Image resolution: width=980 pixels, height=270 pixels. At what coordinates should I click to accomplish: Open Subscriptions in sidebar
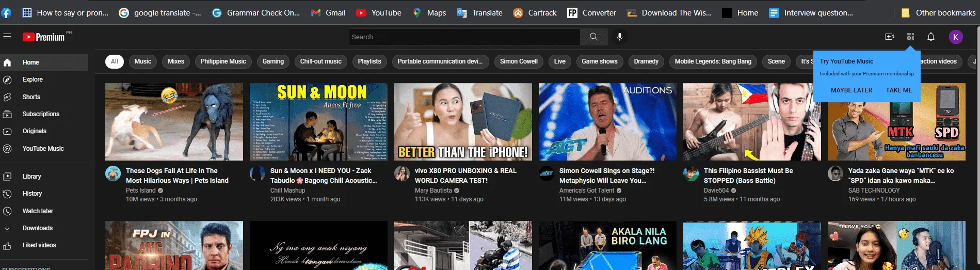44,114
